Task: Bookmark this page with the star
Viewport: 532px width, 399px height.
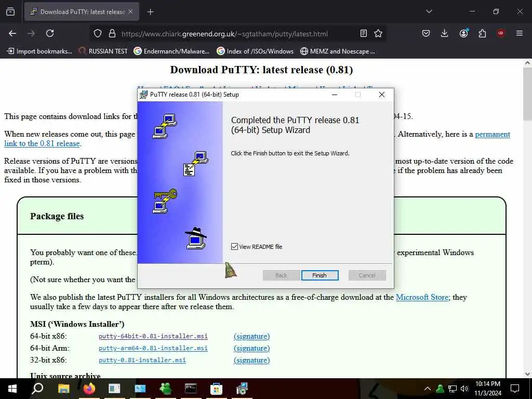Action: pos(378,33)
